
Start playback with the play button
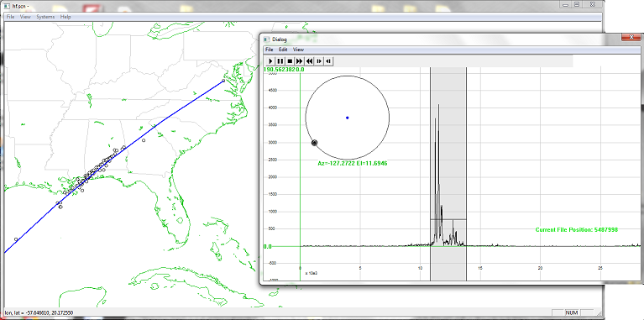[270, 61]
